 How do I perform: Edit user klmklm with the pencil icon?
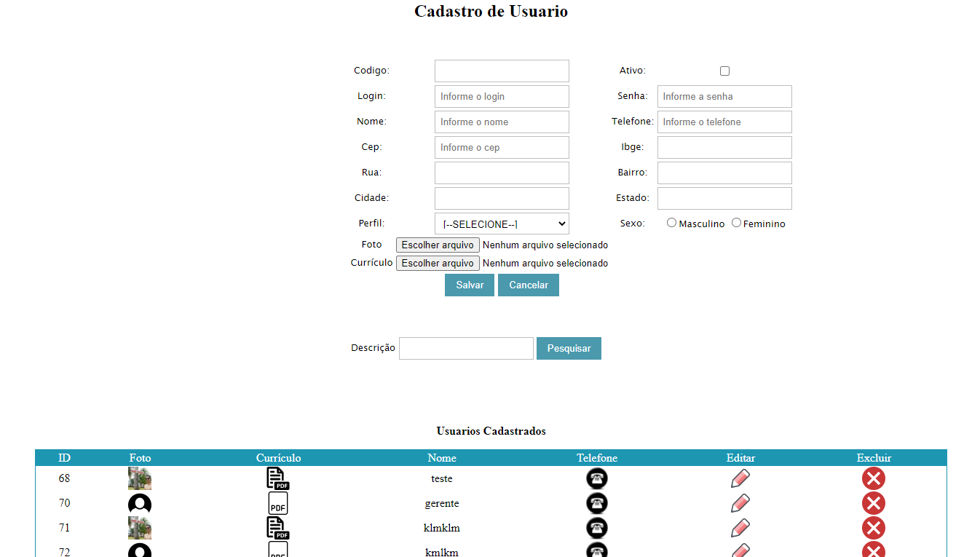click(740, 528)
